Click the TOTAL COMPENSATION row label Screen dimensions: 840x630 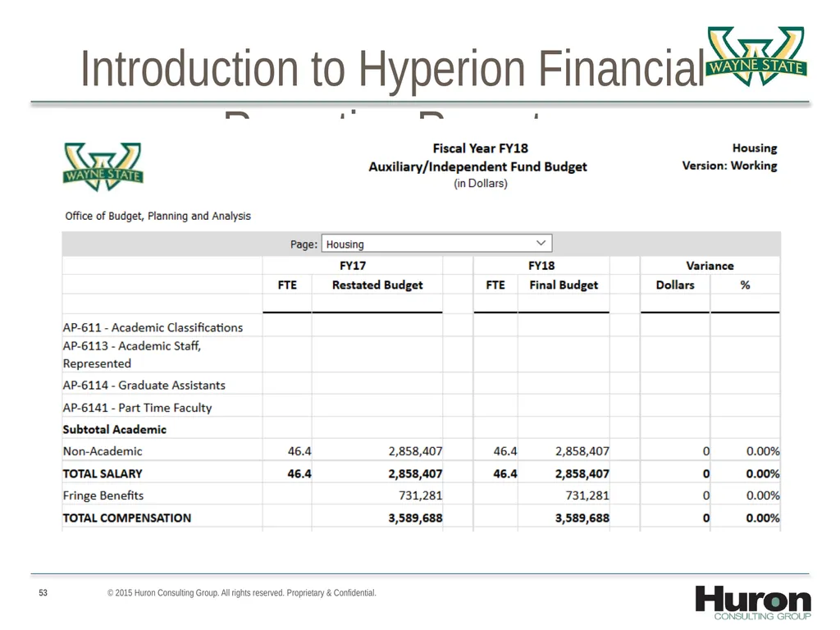pos(127,518)
